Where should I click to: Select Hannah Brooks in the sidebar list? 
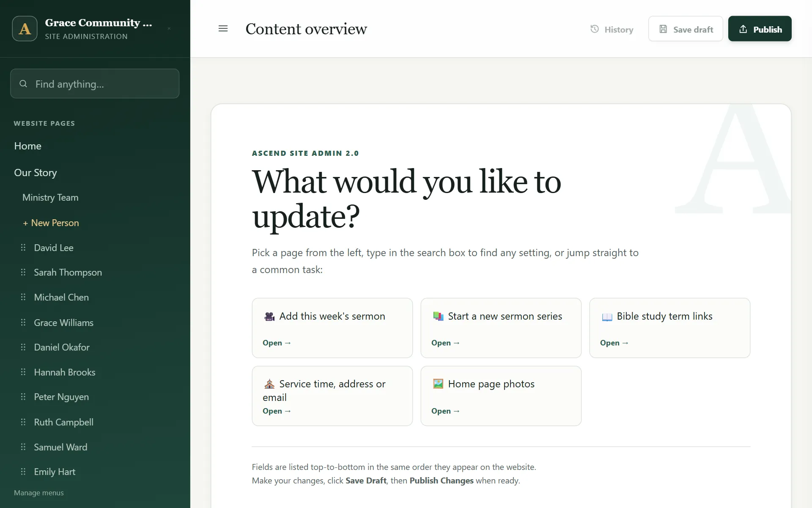click(x=65, y=372)
